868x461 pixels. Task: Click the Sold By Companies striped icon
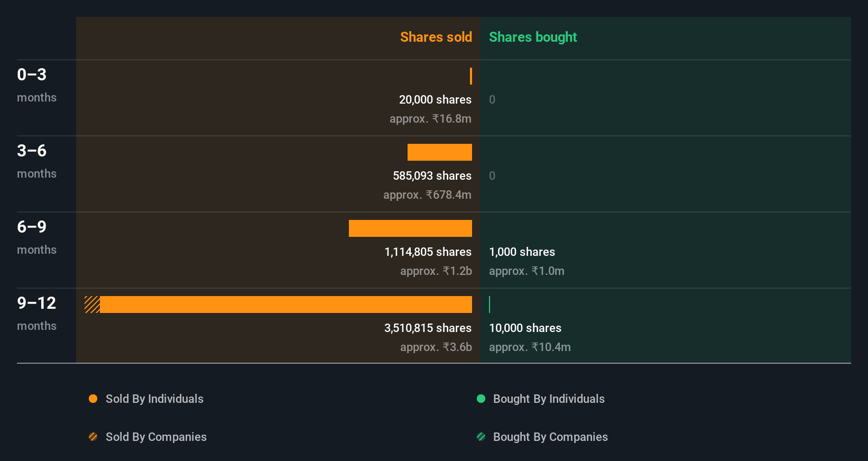point(93,437)
